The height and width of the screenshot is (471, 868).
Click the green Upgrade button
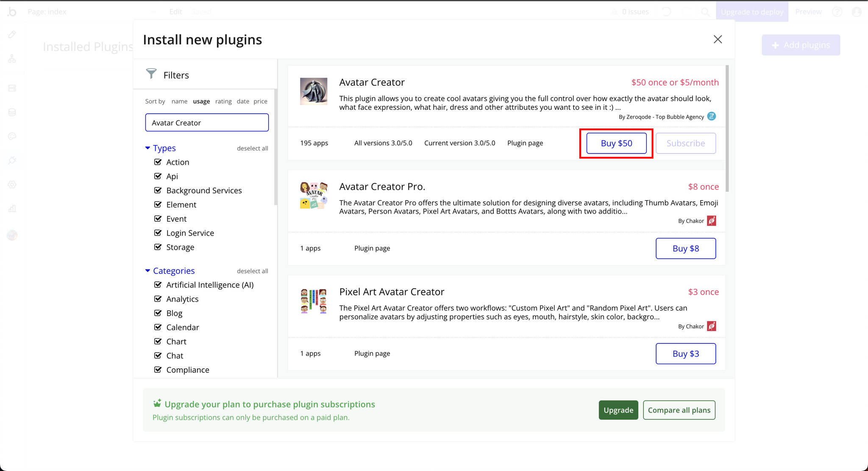pyautogui.click(x=618, y=410)
